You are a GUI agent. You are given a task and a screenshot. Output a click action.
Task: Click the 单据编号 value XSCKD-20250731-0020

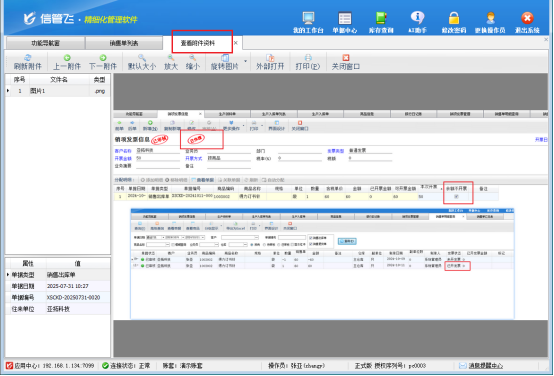click(73, 298)
